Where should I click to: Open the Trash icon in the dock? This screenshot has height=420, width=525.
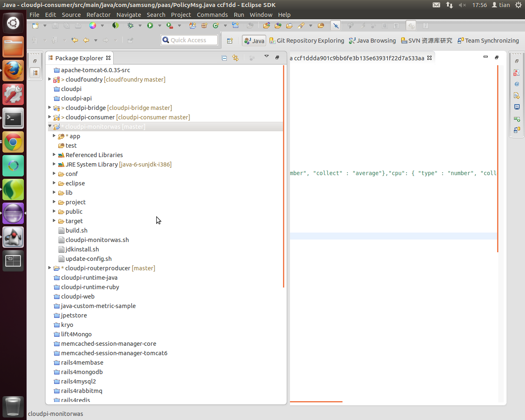(x=13, y=407)
